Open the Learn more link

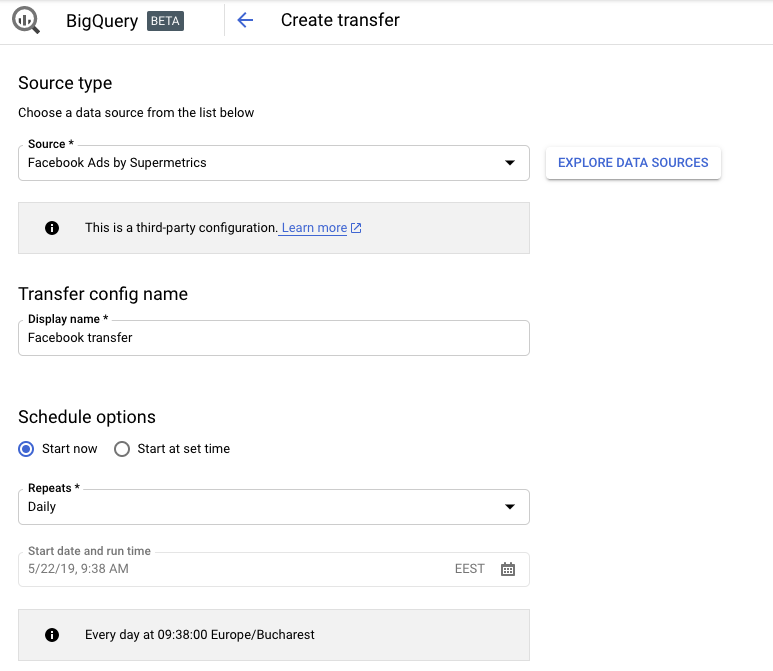[314, 228]
